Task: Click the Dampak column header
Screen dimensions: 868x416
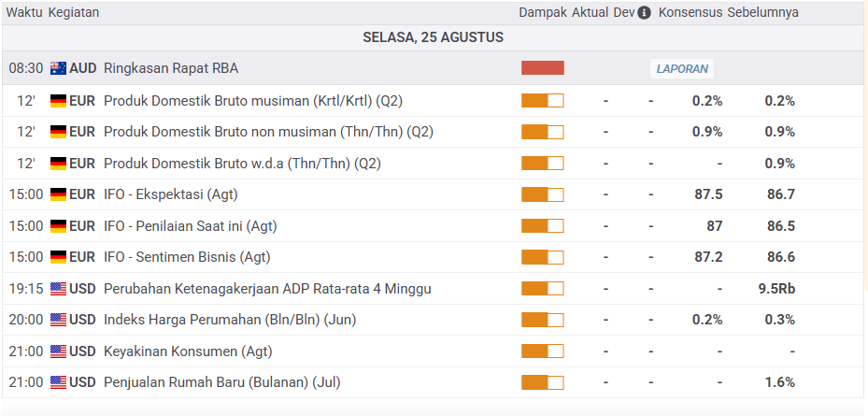Action: tap(543, 13)
